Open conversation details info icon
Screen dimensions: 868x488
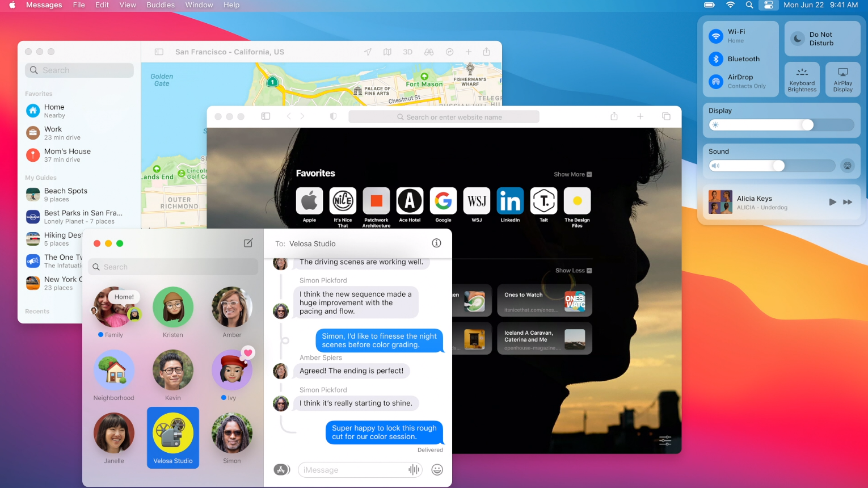click(x=436, y=243)
